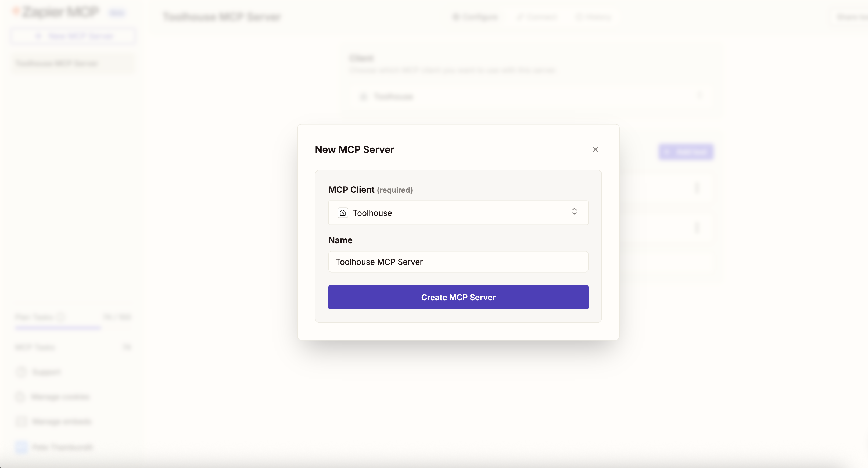868x468 pixels.
Task: Open the second tool's three-dot menu
Action: pyautogui.click(x=697, y=227)
